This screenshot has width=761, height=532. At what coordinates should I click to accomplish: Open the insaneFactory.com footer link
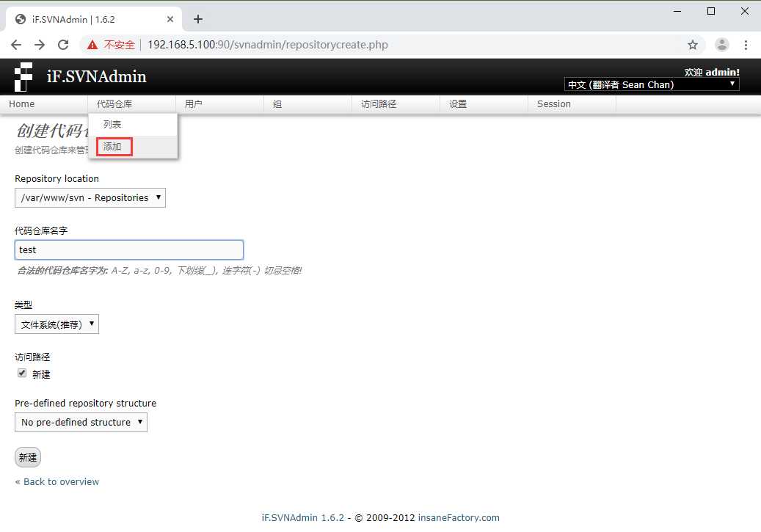(x=459, y=517)
